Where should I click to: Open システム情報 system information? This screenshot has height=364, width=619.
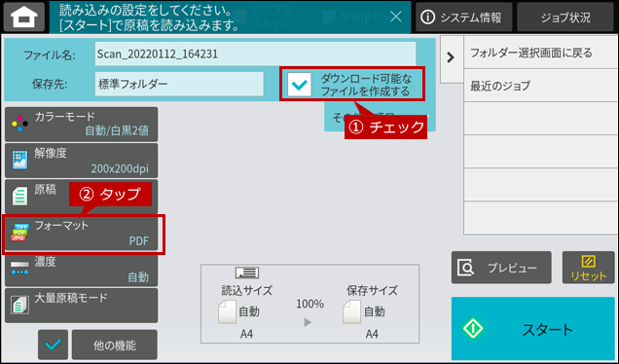tap(463, 17)
